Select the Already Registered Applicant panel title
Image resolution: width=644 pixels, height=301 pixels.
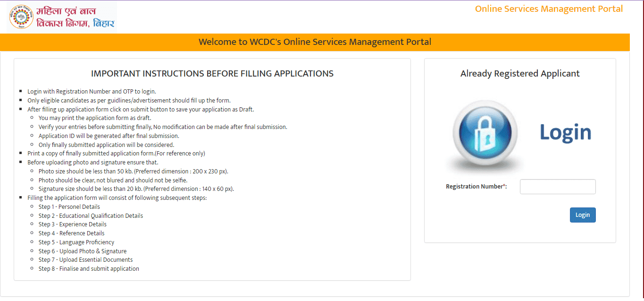coord(519,73)
